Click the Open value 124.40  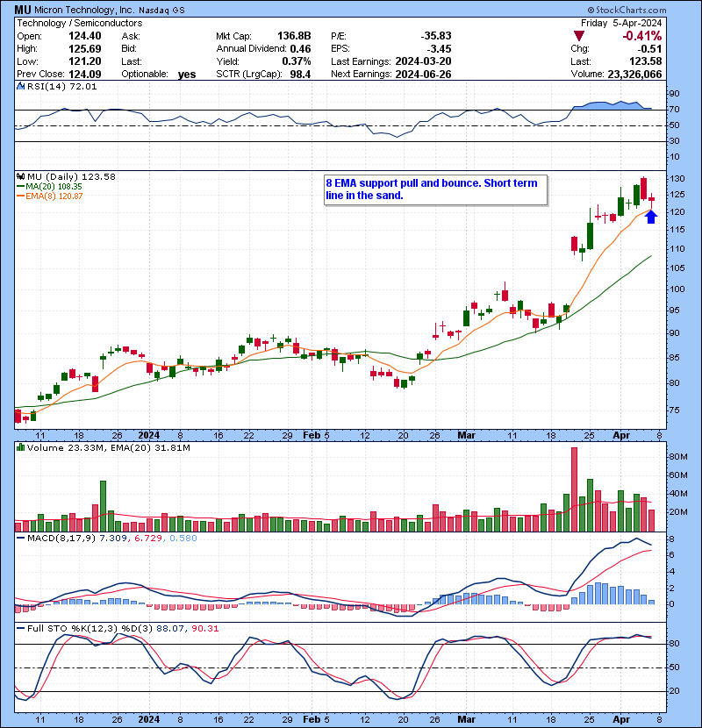click(85, 36)
